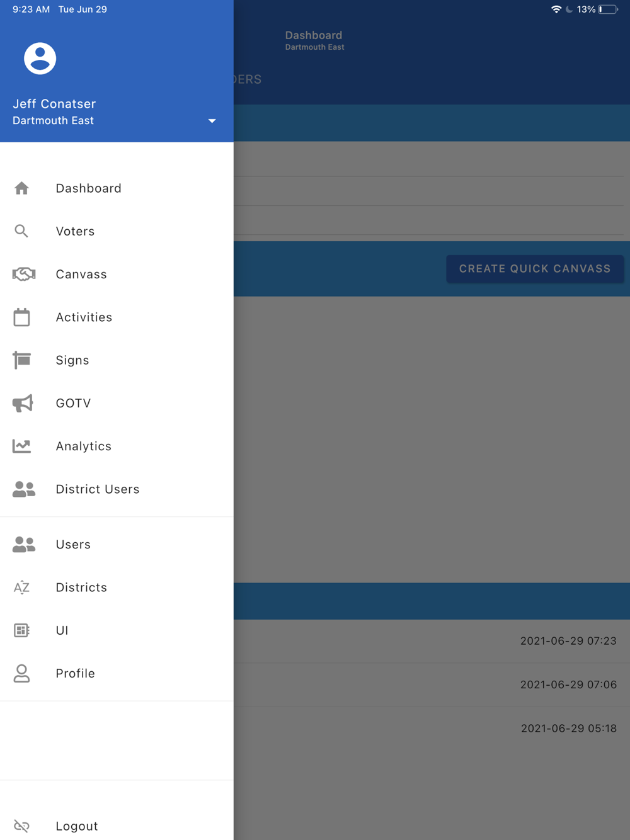
Task: Click the Logout broken-link icon
Action: [x=21, y=826]
